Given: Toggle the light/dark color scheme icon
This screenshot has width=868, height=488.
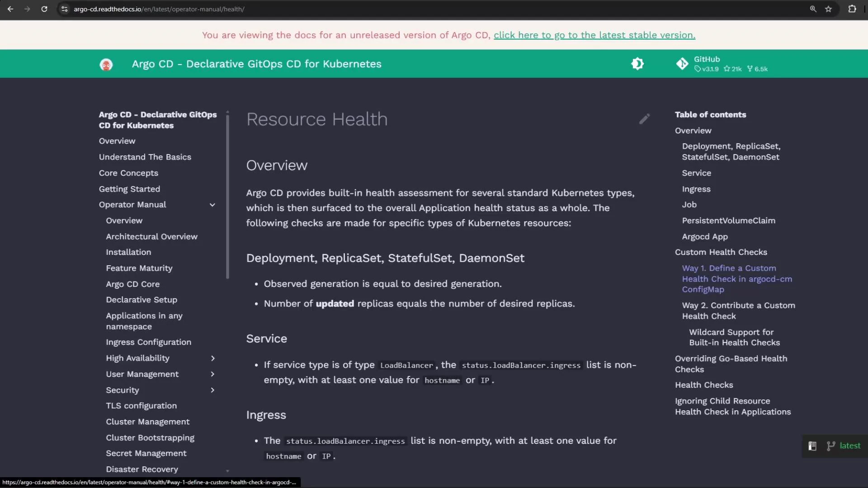Looking at the screenshot, I should click(x=637, y=64).
